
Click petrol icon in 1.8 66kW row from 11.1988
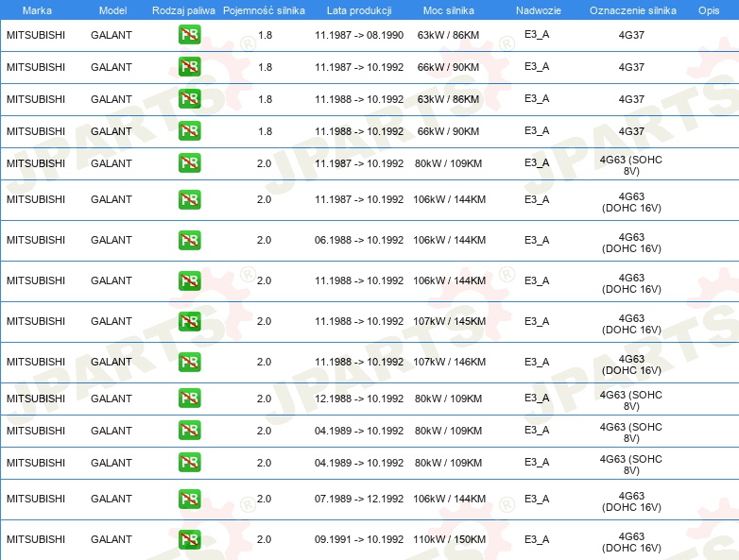tap(189, 131)
